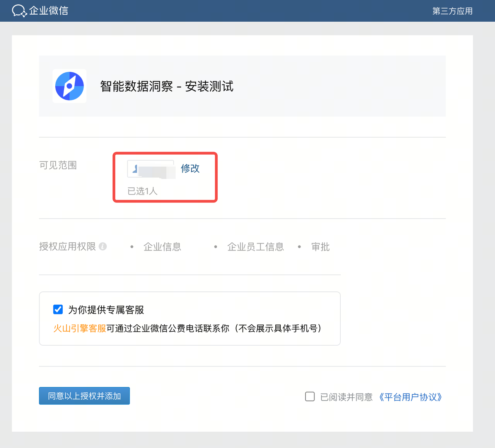Open the 《平台用户协议》 link
Viewport: 495px width, 448px height.
(x=410, y=397)
